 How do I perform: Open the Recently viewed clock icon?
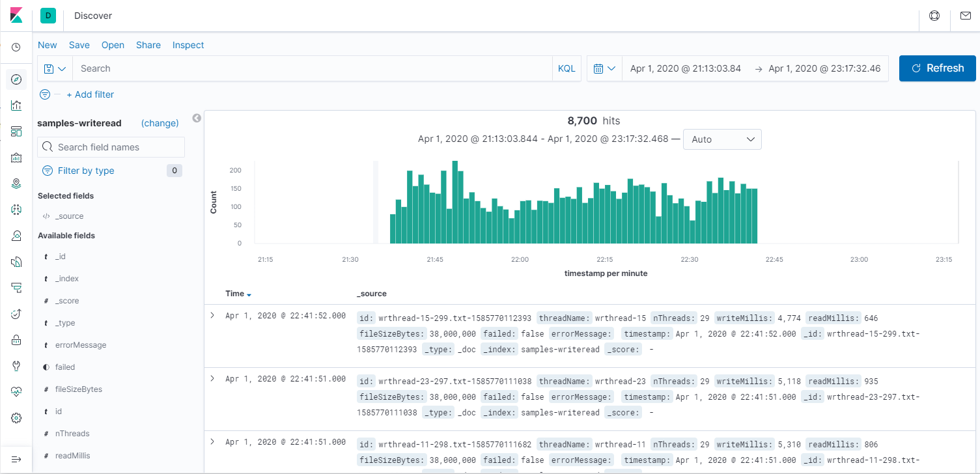pos(16,48)
